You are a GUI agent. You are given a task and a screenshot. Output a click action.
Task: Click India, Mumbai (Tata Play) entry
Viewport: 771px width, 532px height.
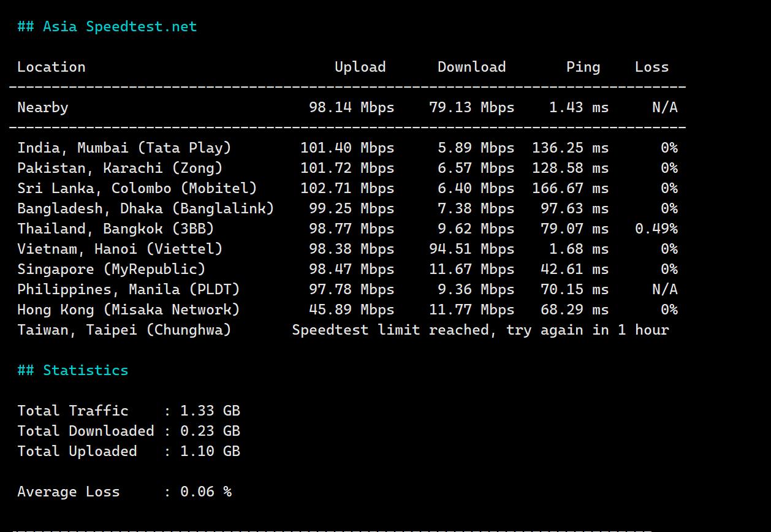tap(124, 148)
